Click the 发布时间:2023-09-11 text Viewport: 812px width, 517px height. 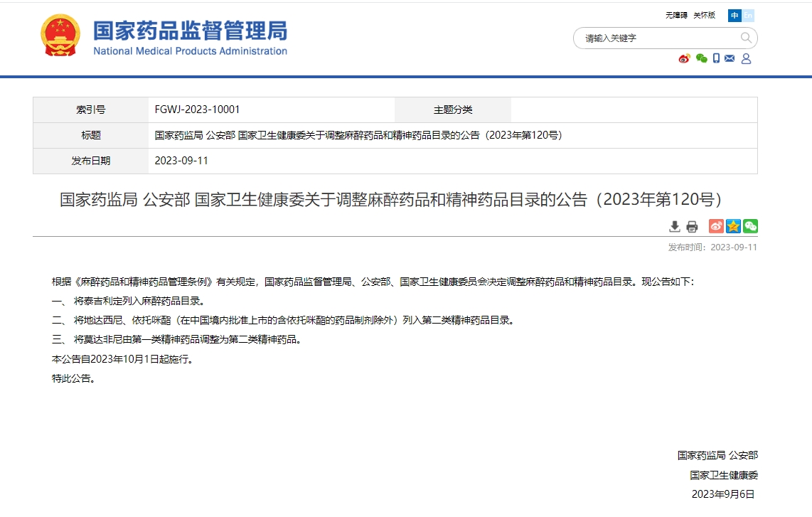point(712,247)
